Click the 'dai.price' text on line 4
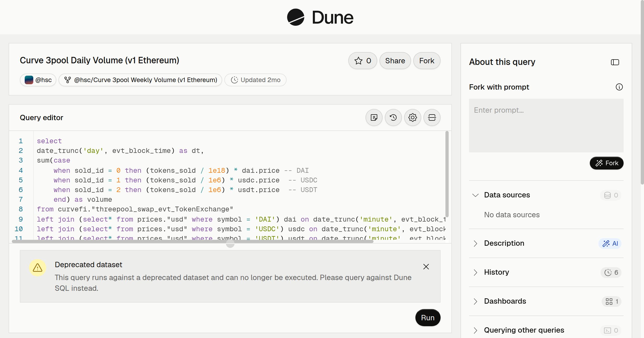 click(x=261, y=171)
